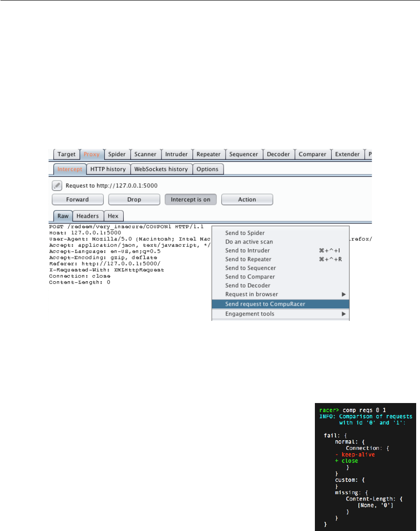Image resolution: width=420 pixels, height=531 pixels.
Task: Open the WebSockets history sub-tab
Action: coord(161,169)
